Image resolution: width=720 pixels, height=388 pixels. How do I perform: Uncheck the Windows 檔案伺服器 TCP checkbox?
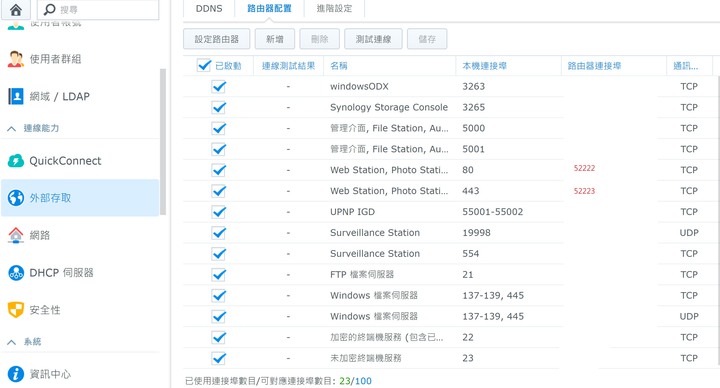219,295
